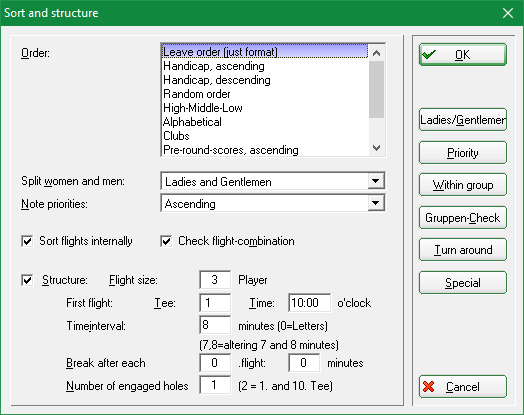Screen dimensions: 524x415
Task: Disable the Structure checkbox
Action: click(x=27, y=280)
